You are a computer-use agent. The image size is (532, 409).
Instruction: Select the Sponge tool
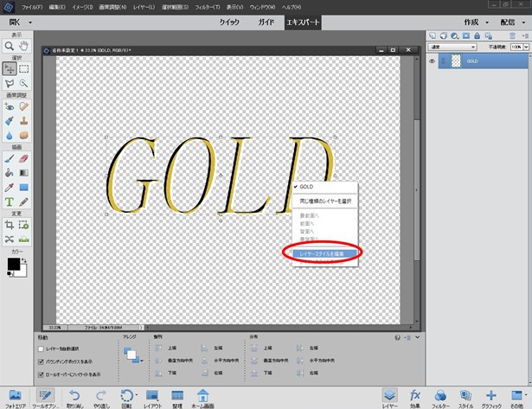[23, 135]
